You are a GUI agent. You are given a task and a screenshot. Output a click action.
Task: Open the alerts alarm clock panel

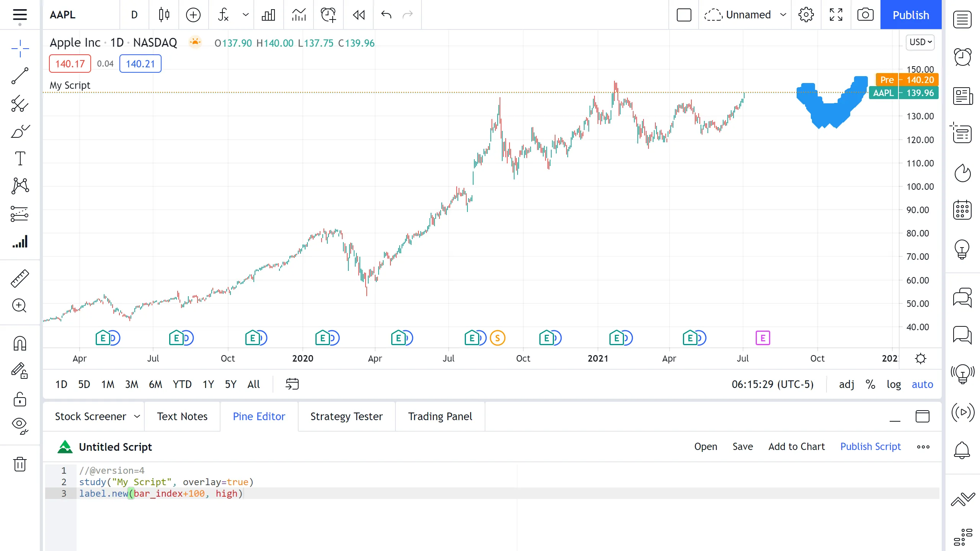coord(962,57)
